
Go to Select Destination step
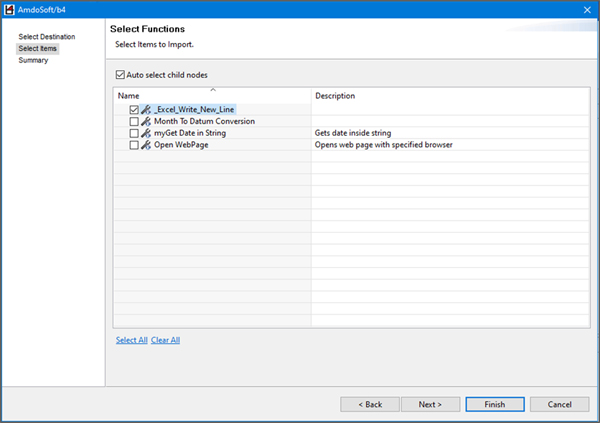click(47, 37)
